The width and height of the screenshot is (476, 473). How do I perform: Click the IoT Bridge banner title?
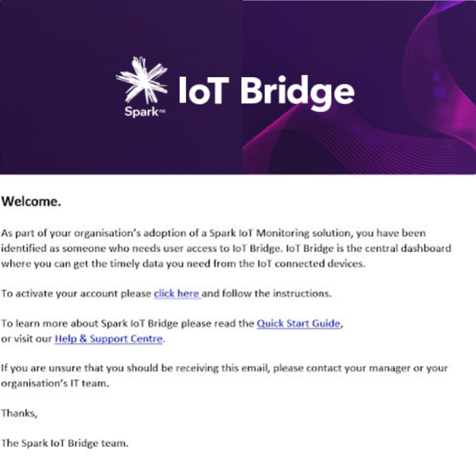[266, 92]
